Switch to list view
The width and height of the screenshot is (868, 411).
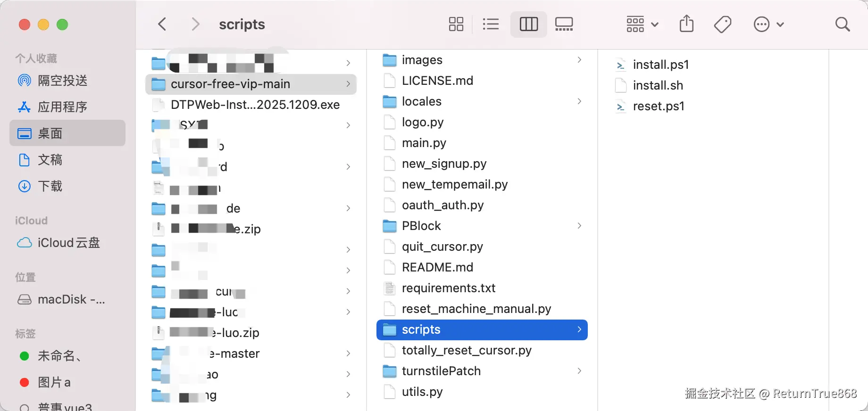491,24
